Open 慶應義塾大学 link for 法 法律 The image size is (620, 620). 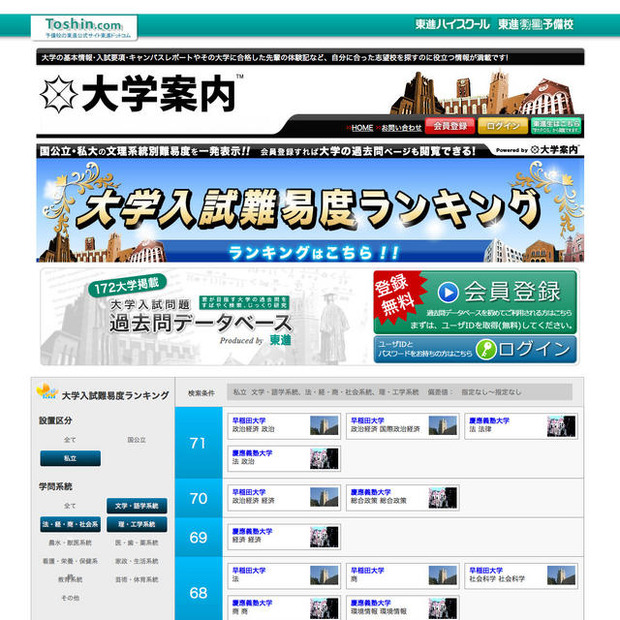click(489, 421)
